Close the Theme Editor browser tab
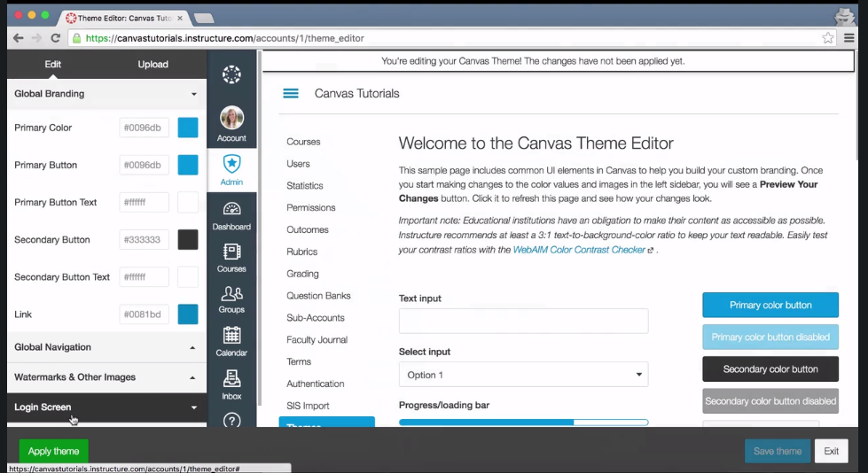868x473 pixels. coord(180,19)
